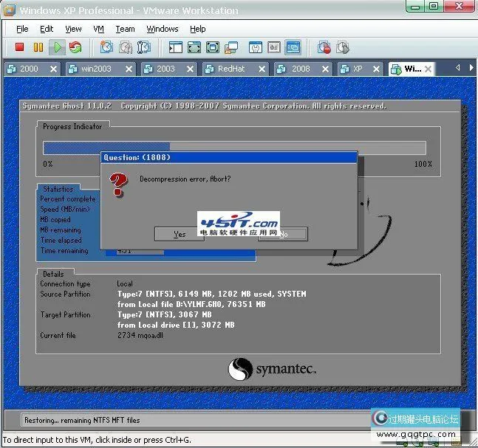Click the Revert to Snapshot icon
Image resolution: width=478 pixels, height=448 pixels.
[126, 47]
